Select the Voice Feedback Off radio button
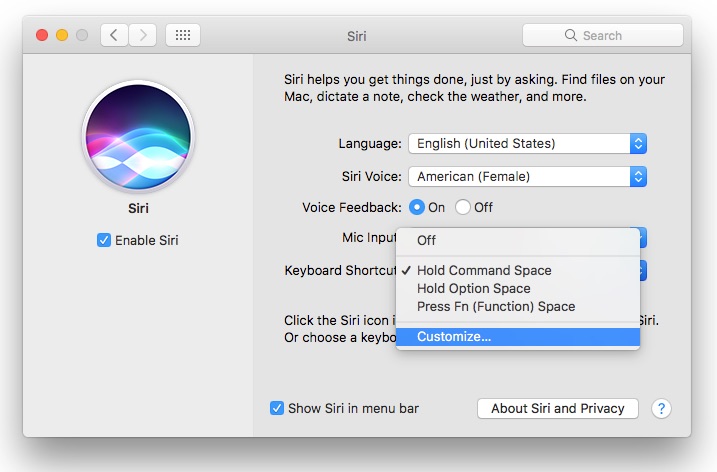Screen dimensions: 717x472 pyautogui.click(x=463, y=208)
